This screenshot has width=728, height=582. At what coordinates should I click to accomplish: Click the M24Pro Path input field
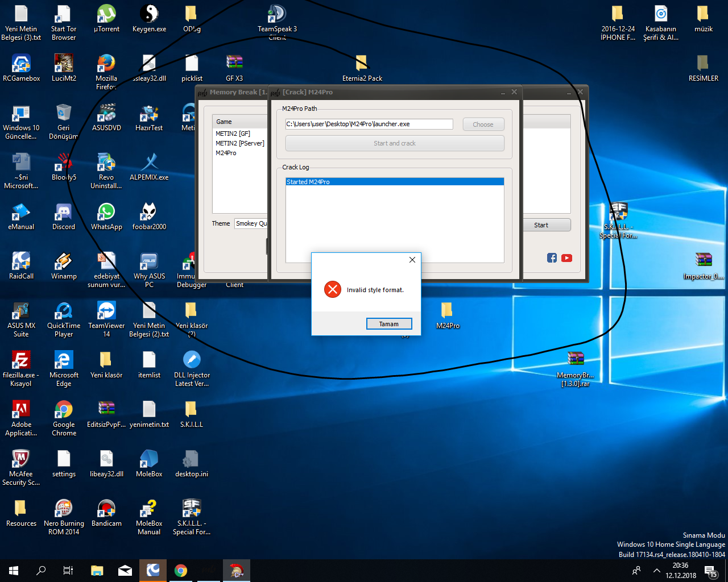369,124
